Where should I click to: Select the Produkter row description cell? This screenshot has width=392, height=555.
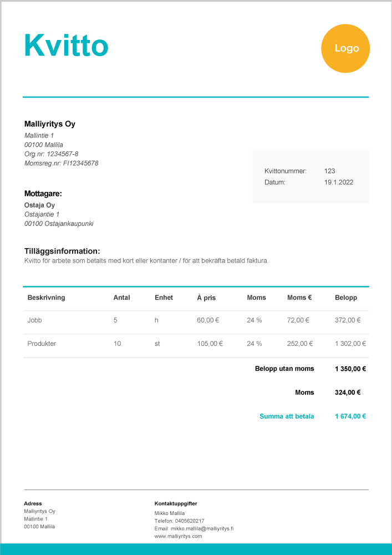pos(42,344)
